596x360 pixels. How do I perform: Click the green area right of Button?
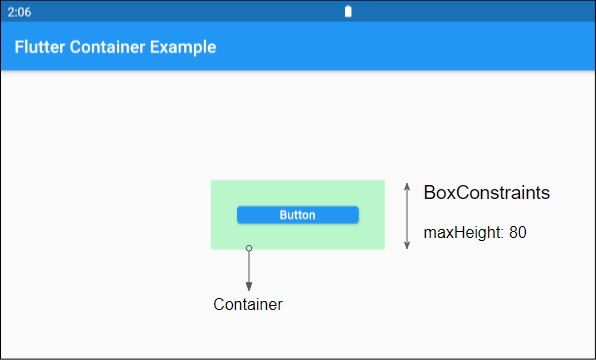pos(372,215)
